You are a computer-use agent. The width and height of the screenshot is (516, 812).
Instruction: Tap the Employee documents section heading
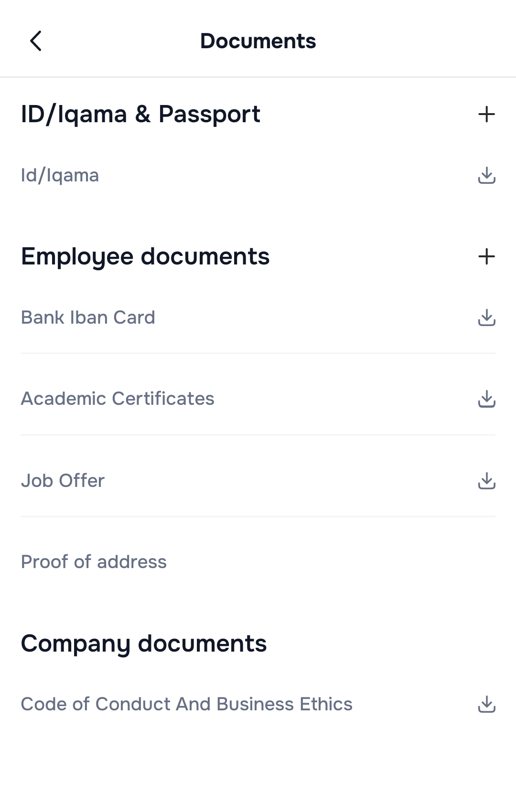[145, 257]
